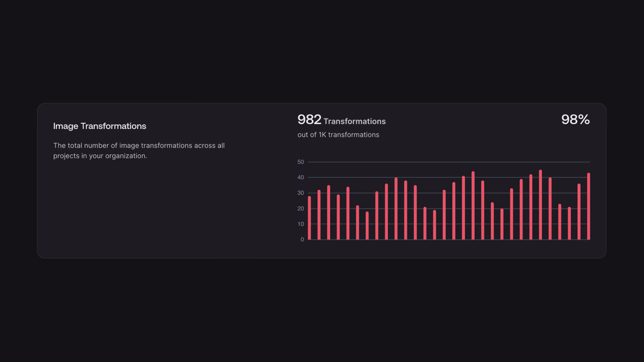Viewport: 644px width, 362px height.
Task: Click the last red bar in the chart
Action: pyautogui.click(x=588, y=206)
